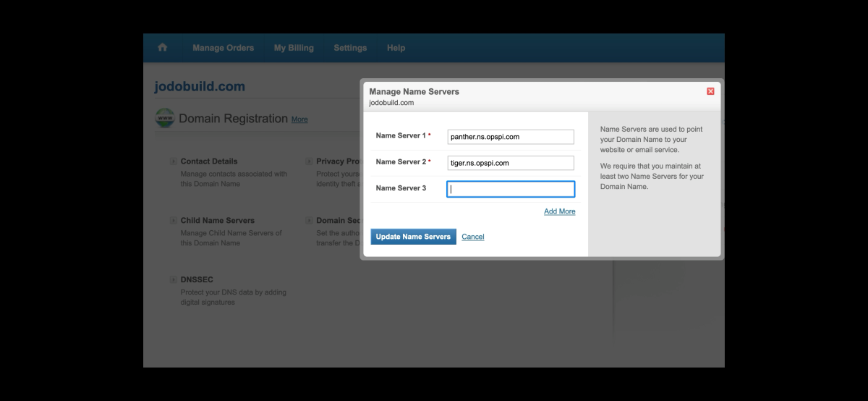Click the jodobuild.com subtitle in the dialog
868x401 pixels.
coord(391,103)
